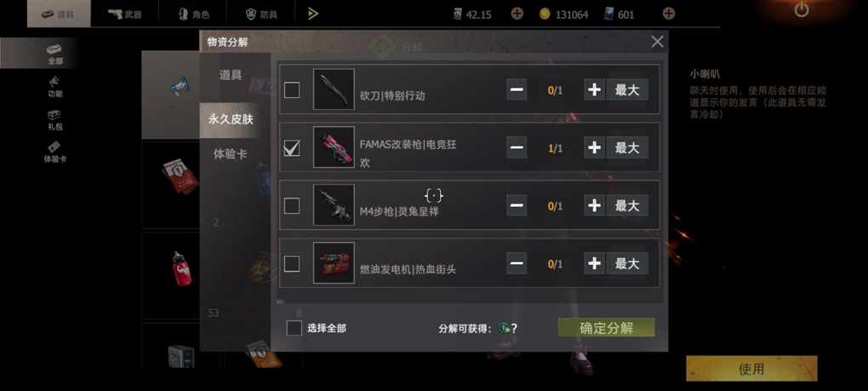Increase quantity for 燃油发电机|热血街头
Screen dimensions: 868x391
tap(595, 263)
